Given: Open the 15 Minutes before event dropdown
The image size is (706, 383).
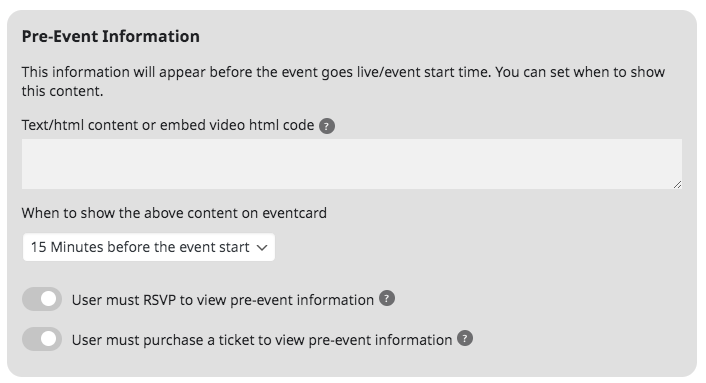Looking at the screenshot, I should coord(149,247).
